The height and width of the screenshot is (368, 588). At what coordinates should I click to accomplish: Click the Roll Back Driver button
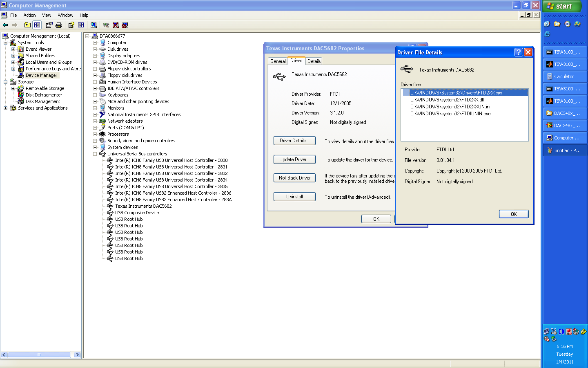point(294,178)
